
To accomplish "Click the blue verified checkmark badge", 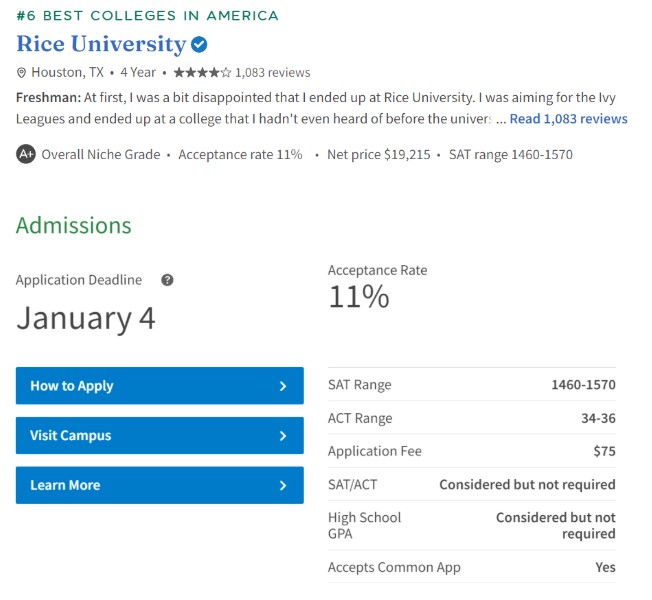I will 199,44.
